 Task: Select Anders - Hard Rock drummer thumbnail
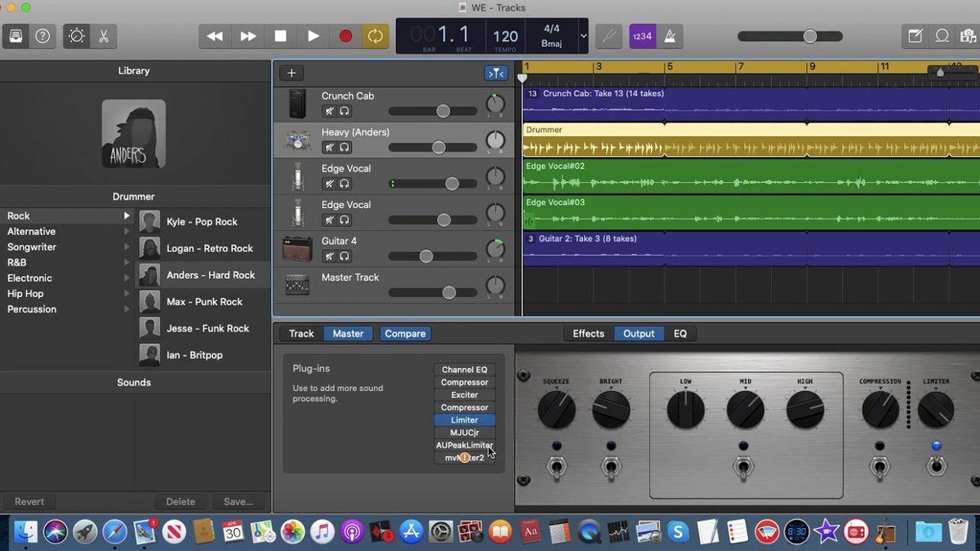click(149, 275)
